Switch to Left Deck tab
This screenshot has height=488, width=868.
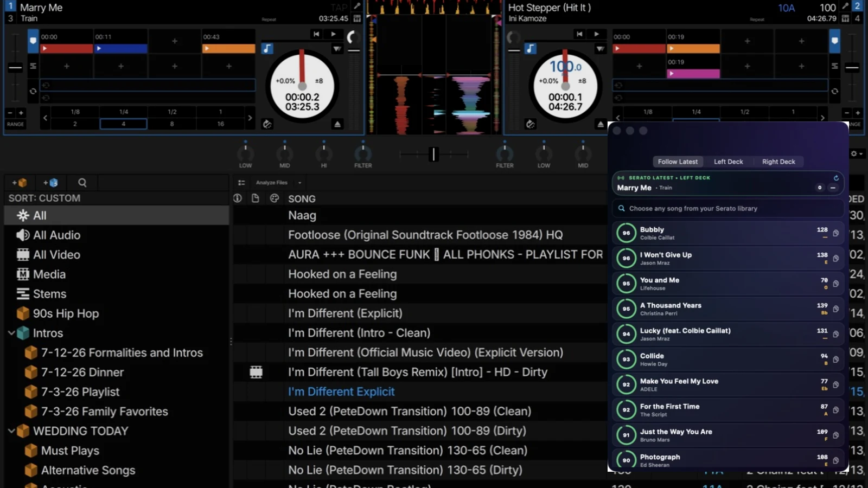tap(728, 162)
